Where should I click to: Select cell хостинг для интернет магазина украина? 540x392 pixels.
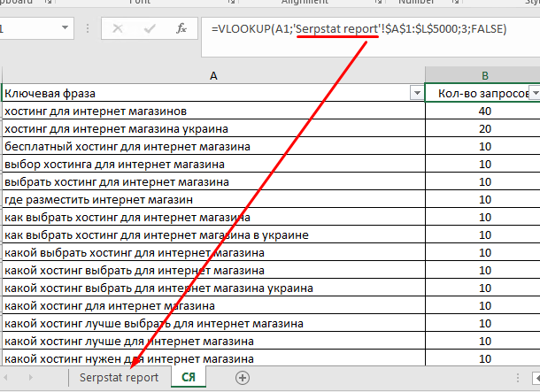pyautogui.click(x=213, y=128)
